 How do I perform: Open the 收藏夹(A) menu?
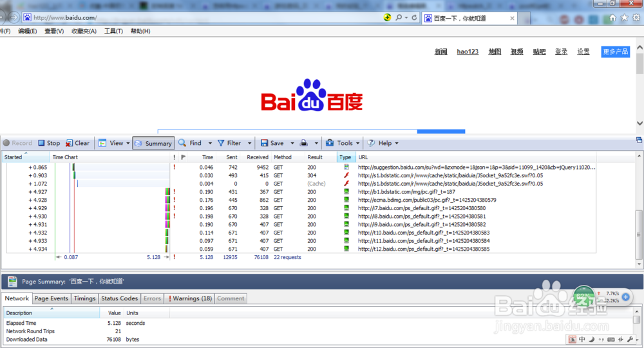tap(84, 31)
